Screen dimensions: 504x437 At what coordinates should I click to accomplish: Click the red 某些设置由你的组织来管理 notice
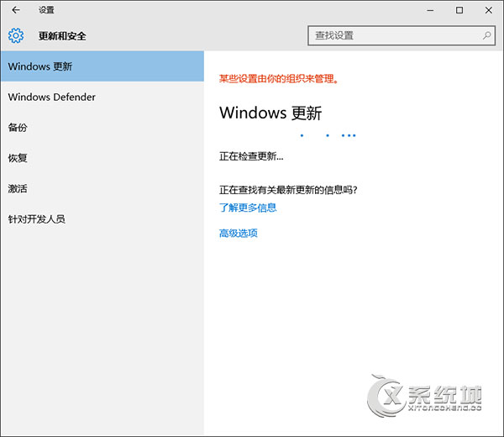[279, 78]
